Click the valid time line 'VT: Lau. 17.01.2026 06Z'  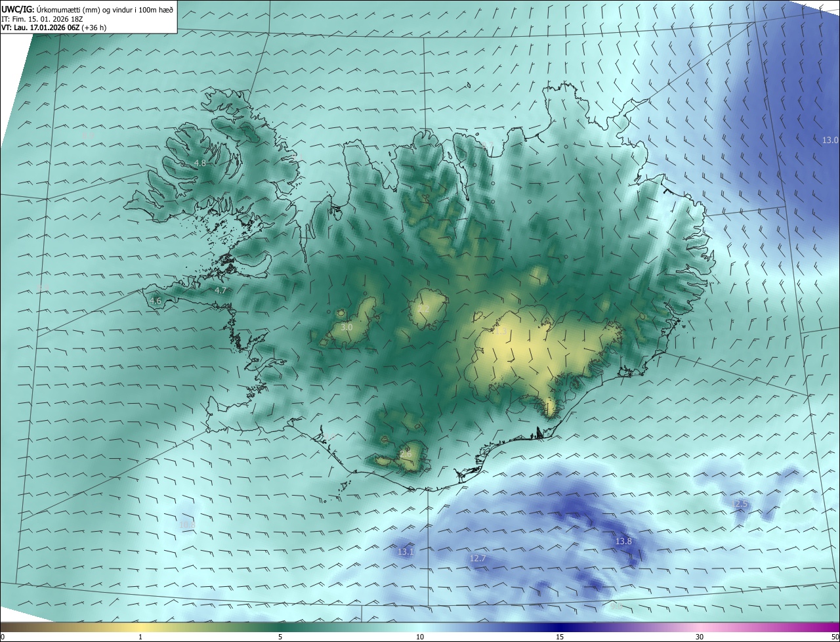[41, 28]
